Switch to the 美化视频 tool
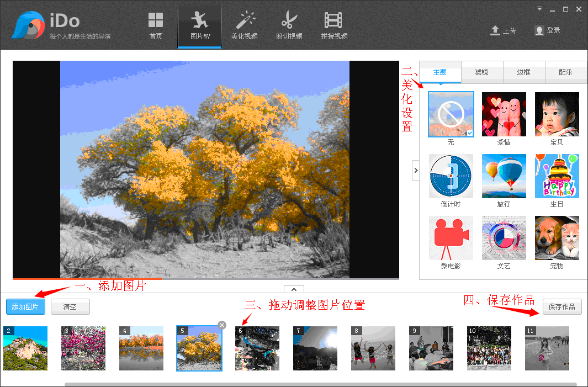 point(245,25)
